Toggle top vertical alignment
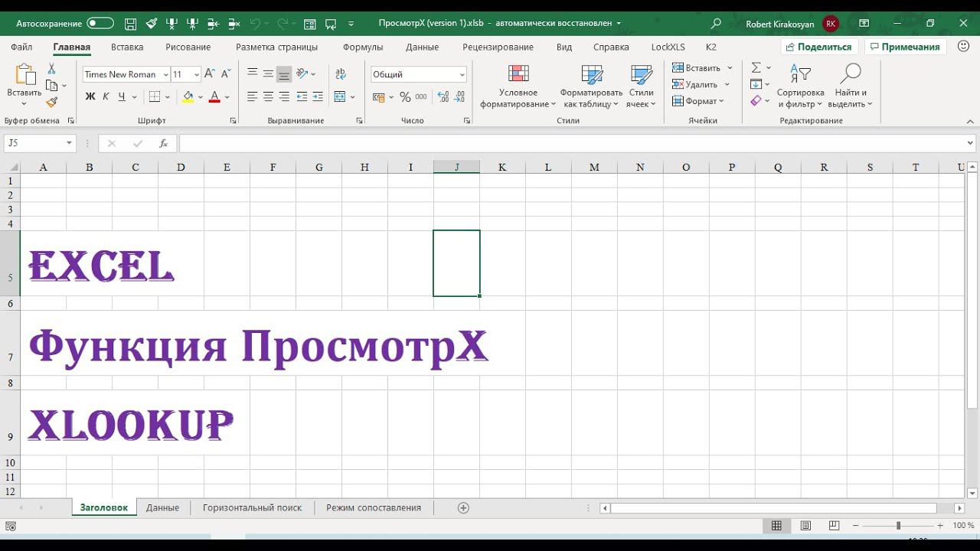Viewport: 980px width, 551px height. tap(252, 73)
